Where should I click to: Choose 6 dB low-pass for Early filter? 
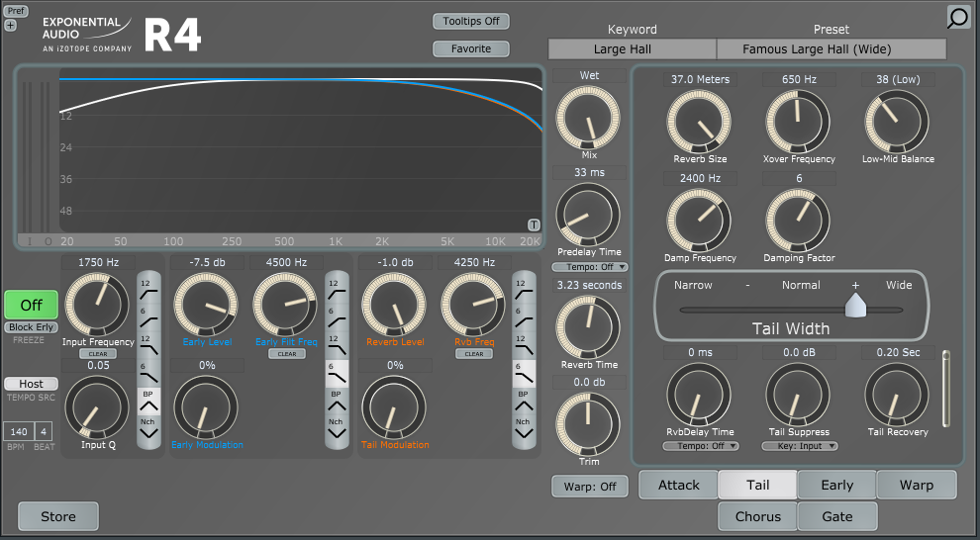click(337, 373)
